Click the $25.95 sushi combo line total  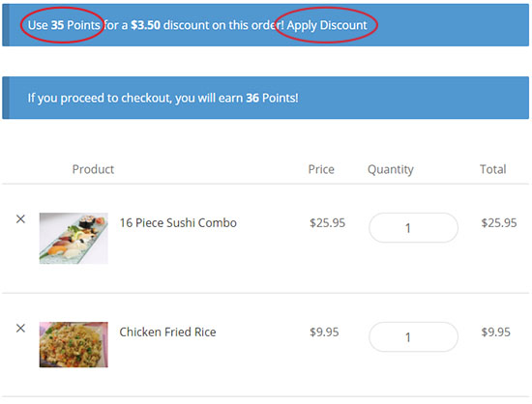click(499, 222)
